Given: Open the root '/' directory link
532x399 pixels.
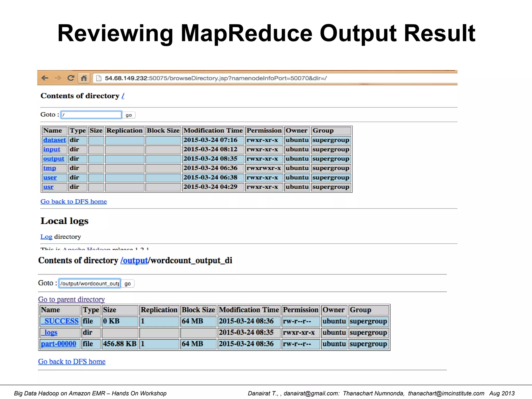Looking at the screenshot, I should coord(123,96).
